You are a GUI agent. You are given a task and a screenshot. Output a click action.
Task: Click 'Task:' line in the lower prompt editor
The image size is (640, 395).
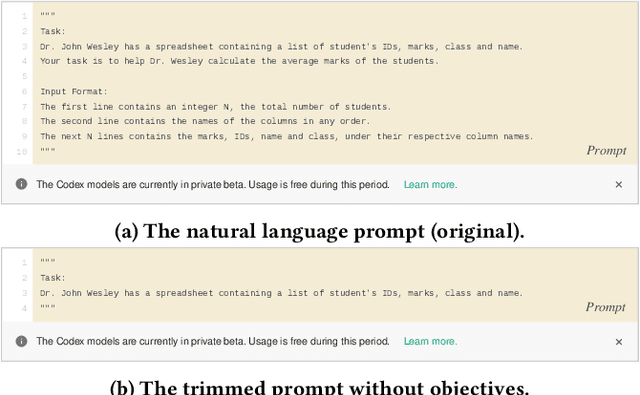tap(53, 278)
